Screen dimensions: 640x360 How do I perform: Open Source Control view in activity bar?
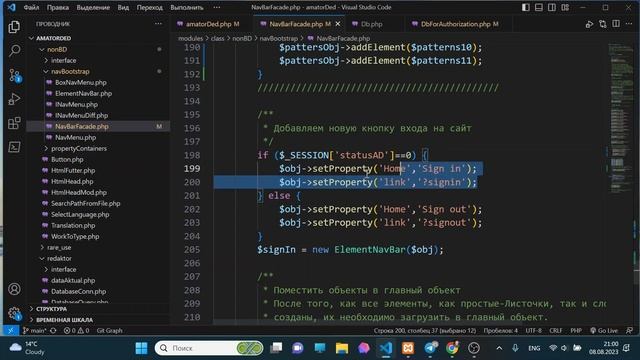(14, 75)
